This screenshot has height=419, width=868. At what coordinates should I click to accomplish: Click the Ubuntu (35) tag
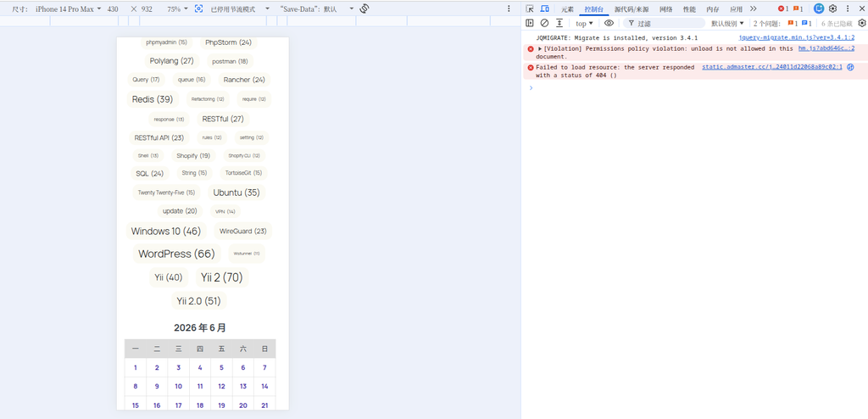(236, 193)
